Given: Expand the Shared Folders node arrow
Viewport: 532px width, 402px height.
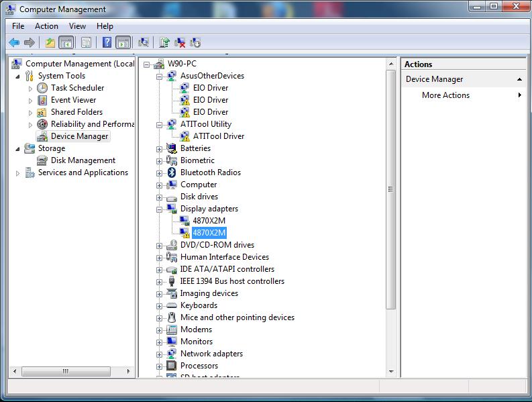Looking at the screenshot, I should pyautogui.click(x=30, y=113).
